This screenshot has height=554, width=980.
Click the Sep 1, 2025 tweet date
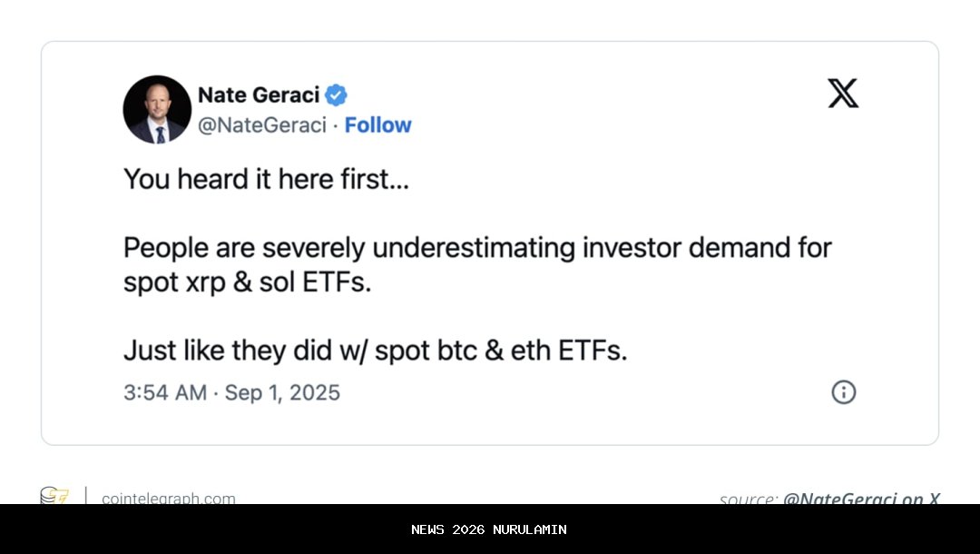point(282,393)
